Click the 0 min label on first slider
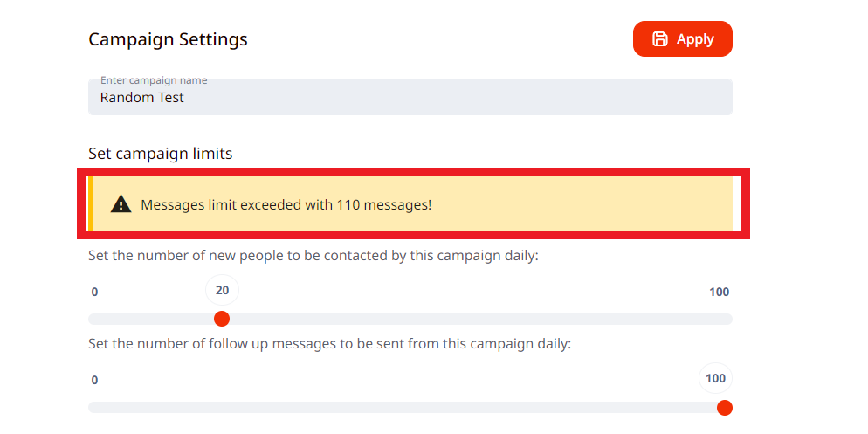Screen dimensions: 868x434 (x=94, y=292)
